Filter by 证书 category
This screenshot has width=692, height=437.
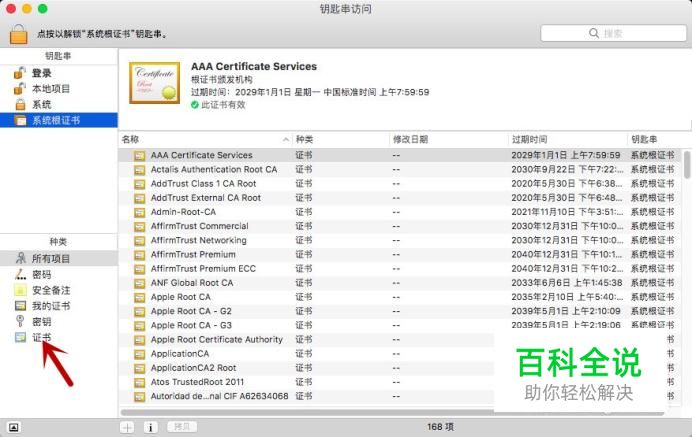pyautogui.click(x=59, y=337)
